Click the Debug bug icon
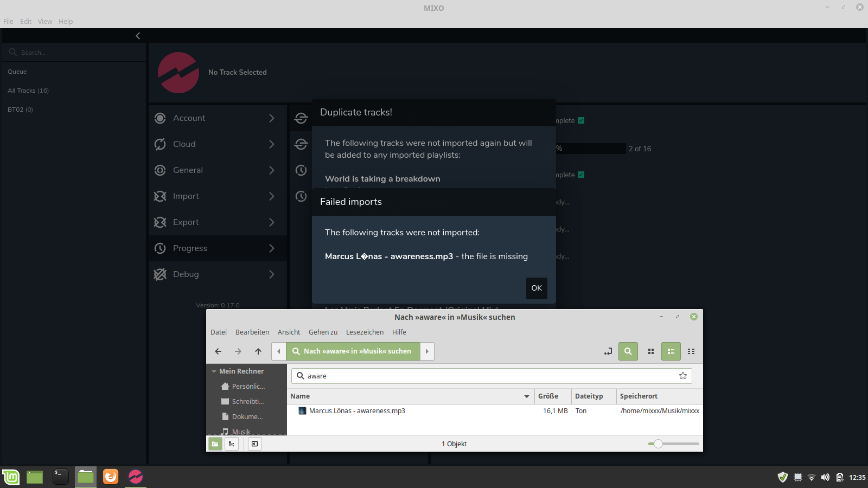 click(x=160, y=274)
